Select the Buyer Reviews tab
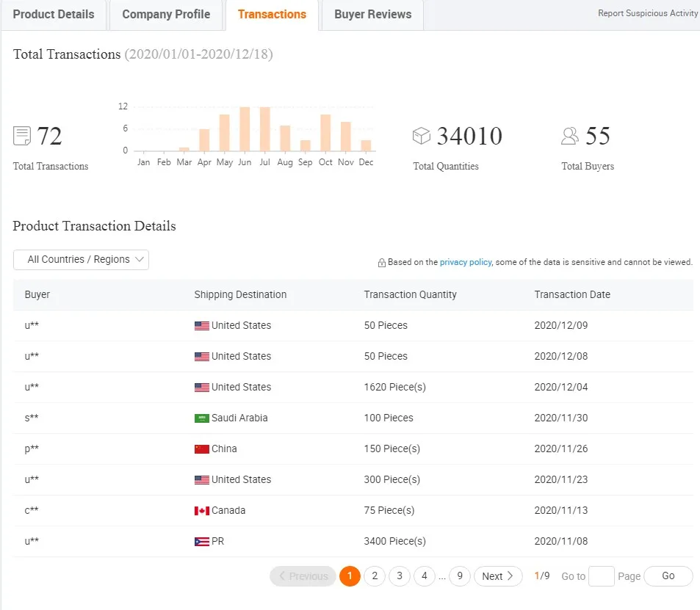The image size is (700, 610). (x=372, y=15)
